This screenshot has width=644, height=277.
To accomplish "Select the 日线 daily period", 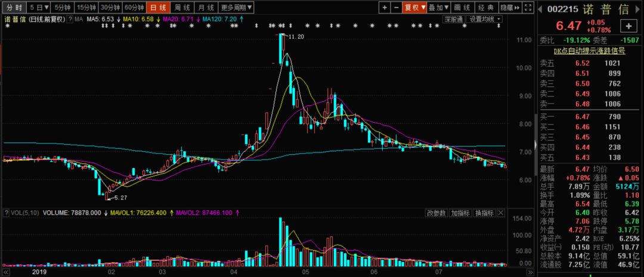I will [157, 7].
